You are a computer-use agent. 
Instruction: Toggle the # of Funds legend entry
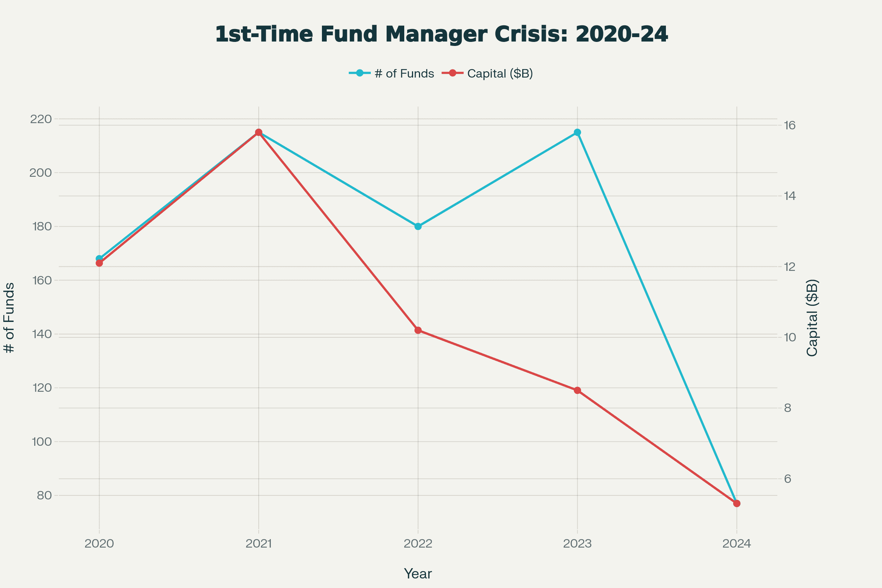click(x=404, y=73)
